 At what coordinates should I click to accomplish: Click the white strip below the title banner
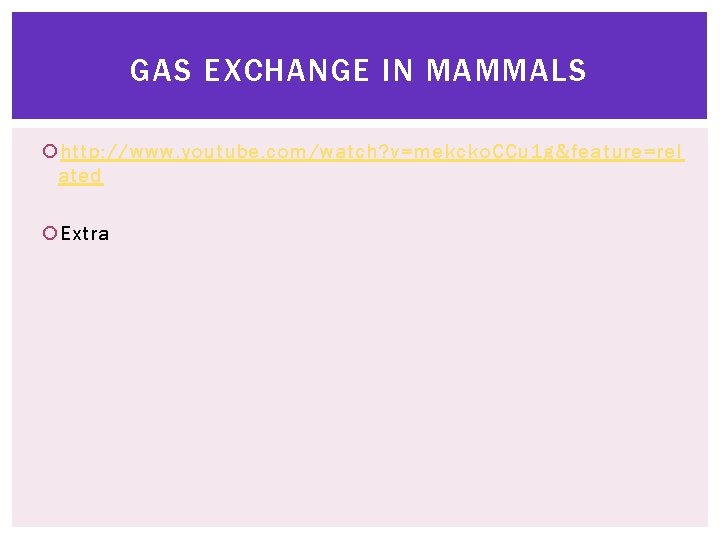[x=360, y=124]
